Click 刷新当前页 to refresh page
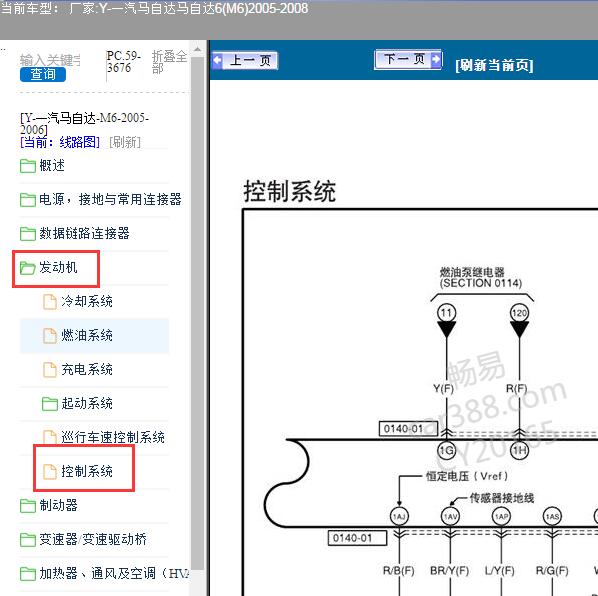The height and width of the screenshot is (596, 598). [x=494, y=65]
